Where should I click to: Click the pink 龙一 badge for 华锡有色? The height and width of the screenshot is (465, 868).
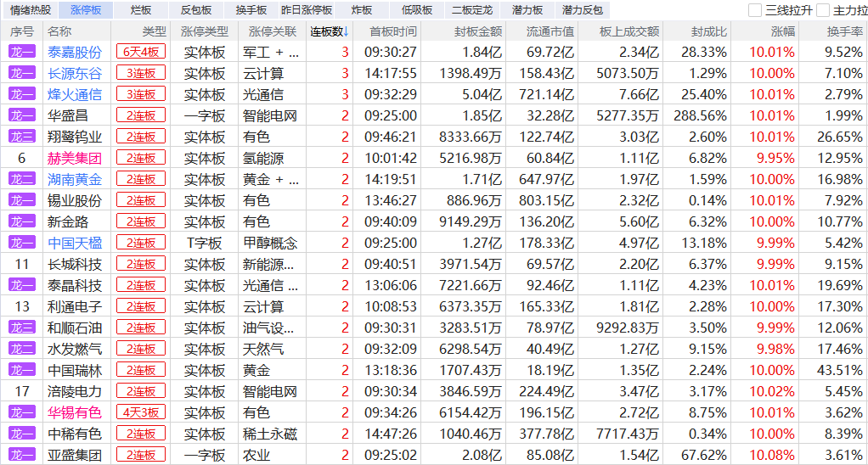pyautogui.click(x=21, y=412)
